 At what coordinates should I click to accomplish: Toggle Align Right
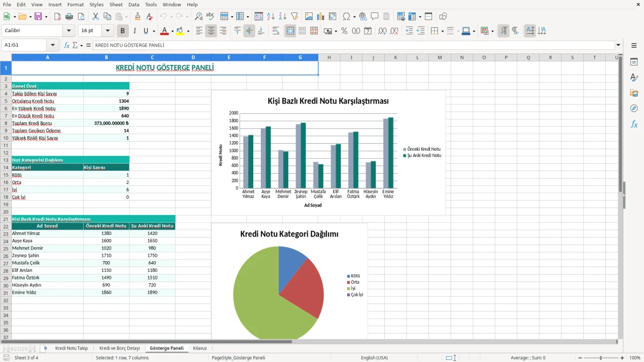(x=223, y=31)
